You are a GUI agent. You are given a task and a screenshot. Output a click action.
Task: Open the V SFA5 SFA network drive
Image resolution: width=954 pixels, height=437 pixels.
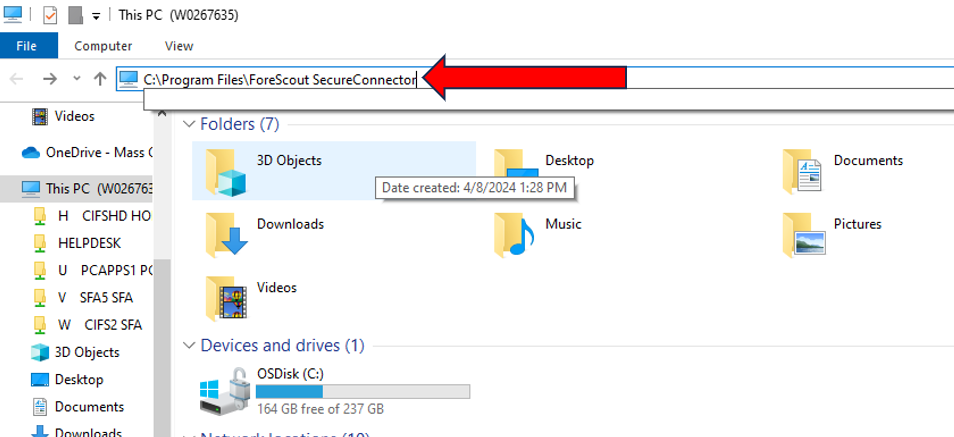83,298
